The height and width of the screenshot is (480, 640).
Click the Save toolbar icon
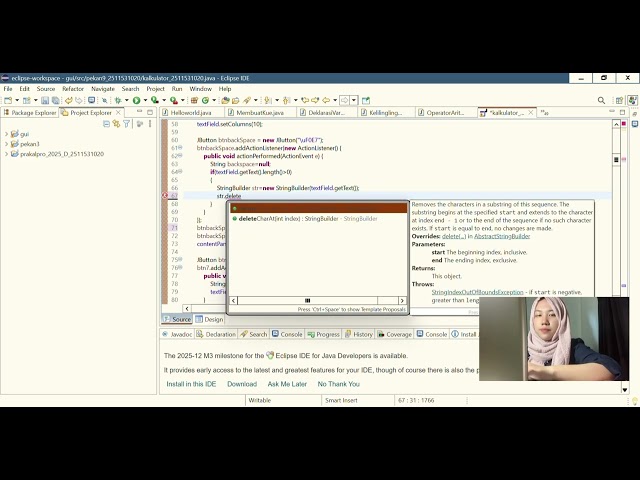pyautogui.click(x=45, y=100)
